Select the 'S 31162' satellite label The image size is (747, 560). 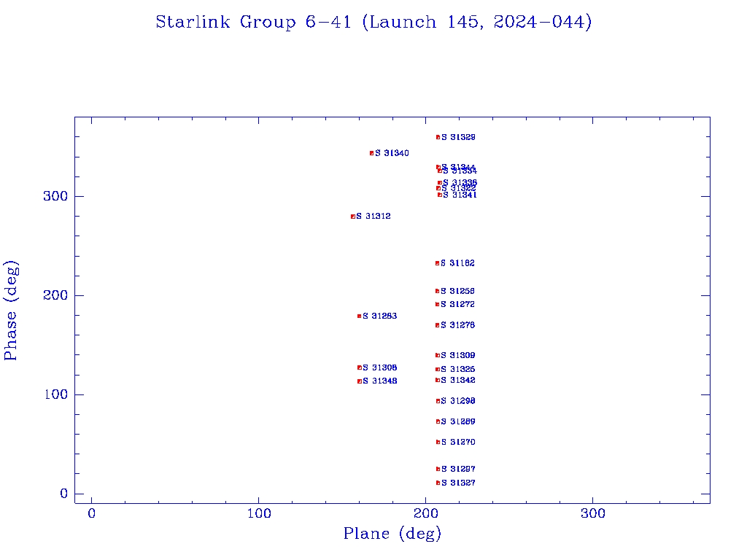click(x=458, y=262)
